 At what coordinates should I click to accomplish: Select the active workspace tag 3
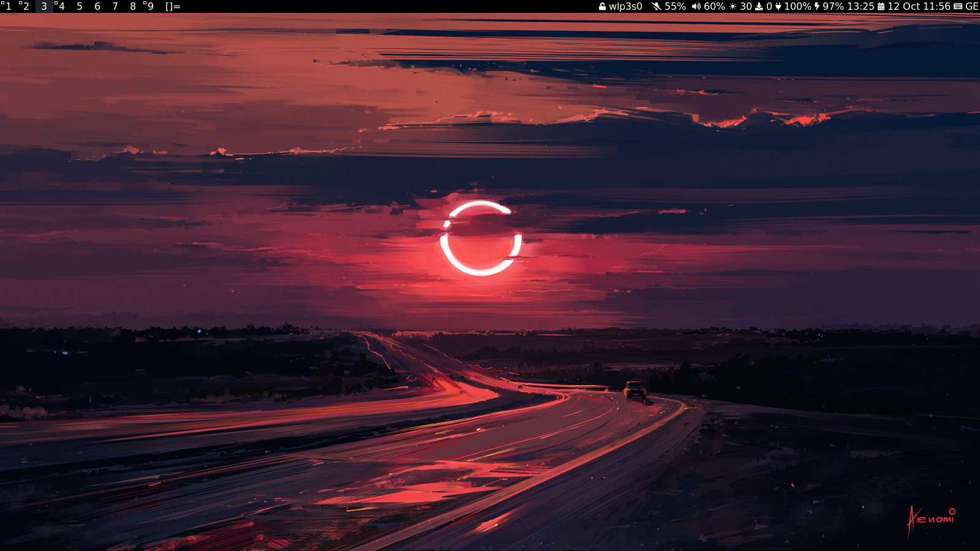[x=44, y=6]
